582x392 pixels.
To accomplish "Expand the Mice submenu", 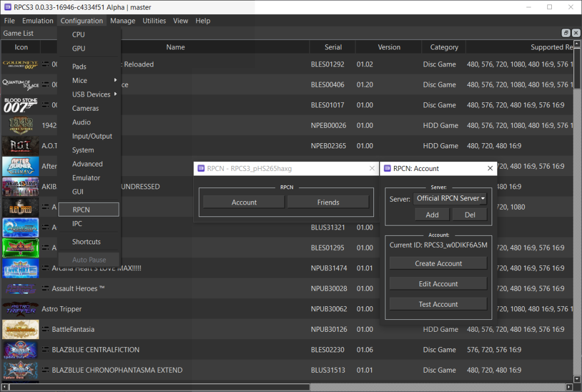I will pos(94,81).
